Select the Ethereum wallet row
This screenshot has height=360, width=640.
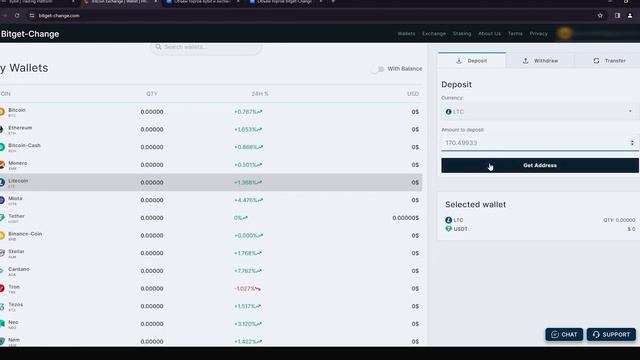click(x=211, y=129)
